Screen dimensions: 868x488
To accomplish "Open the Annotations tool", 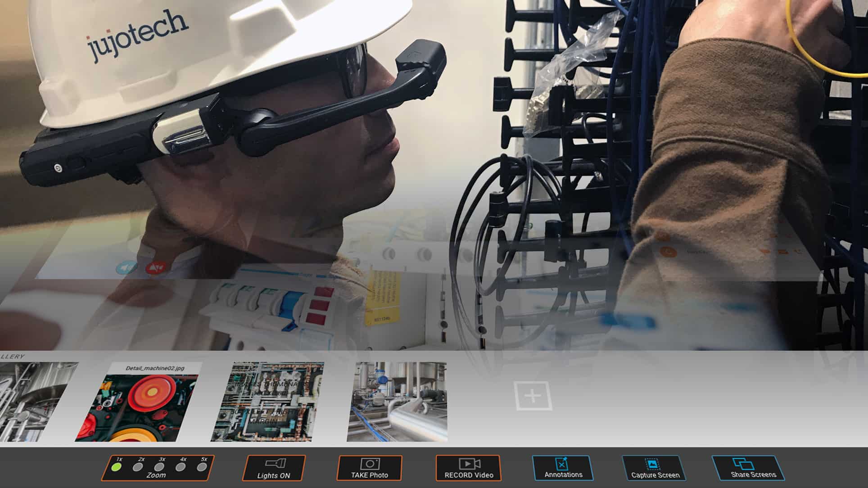I will [x=563, y=468].
